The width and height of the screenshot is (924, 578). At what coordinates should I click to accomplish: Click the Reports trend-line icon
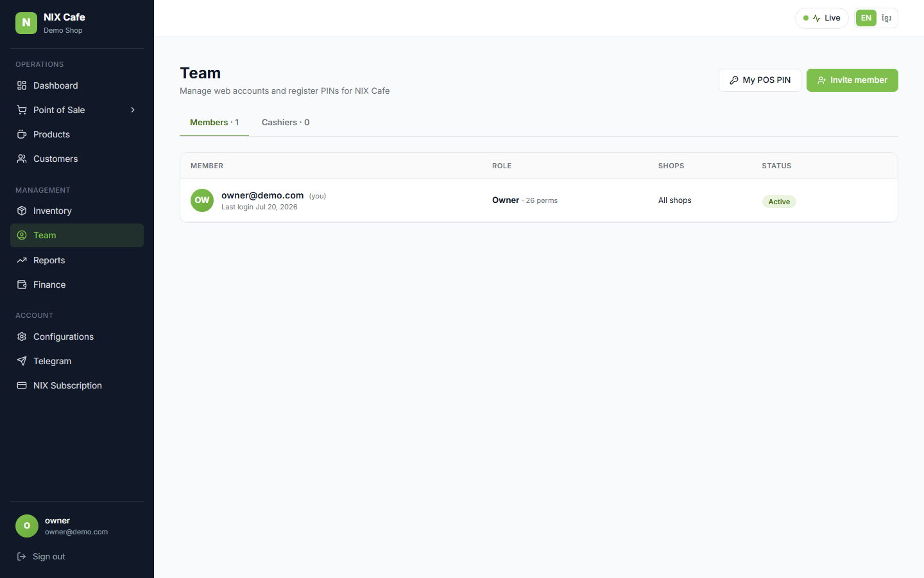pyautogui.click(x=22, y=260)
